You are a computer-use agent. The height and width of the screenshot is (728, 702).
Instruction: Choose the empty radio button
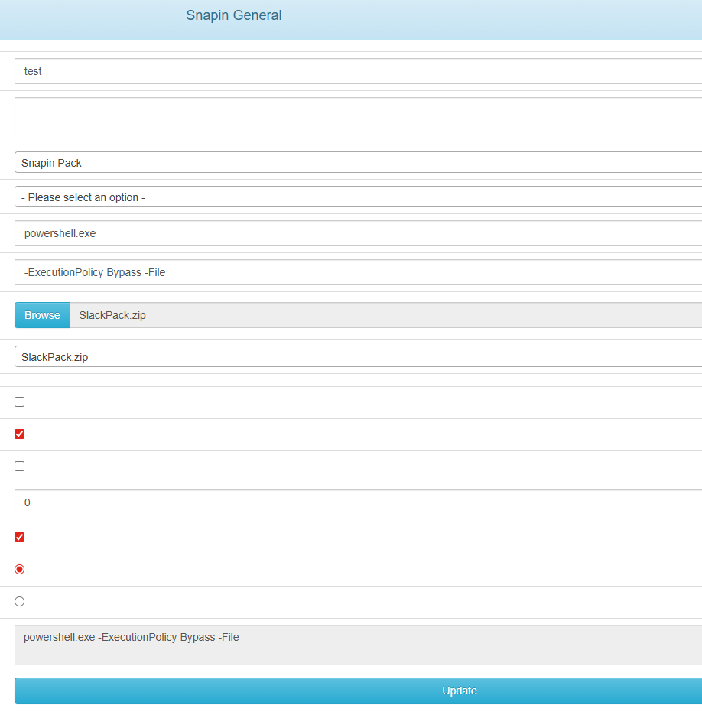tap(20, 602)
